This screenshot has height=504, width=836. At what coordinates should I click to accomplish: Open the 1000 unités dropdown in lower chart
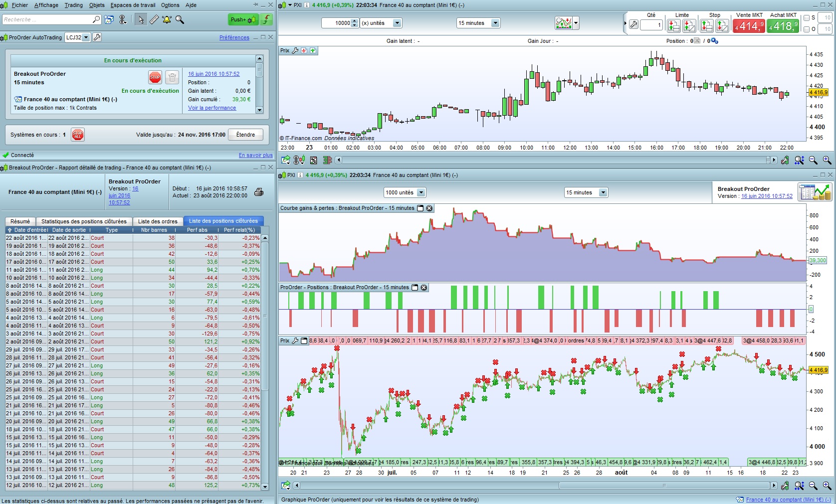click(421, 192)
